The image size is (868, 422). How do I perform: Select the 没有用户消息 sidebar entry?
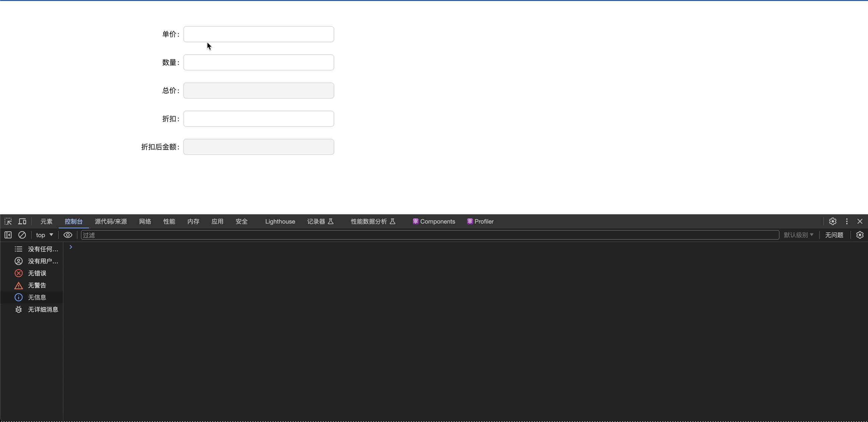pos(37,261)
